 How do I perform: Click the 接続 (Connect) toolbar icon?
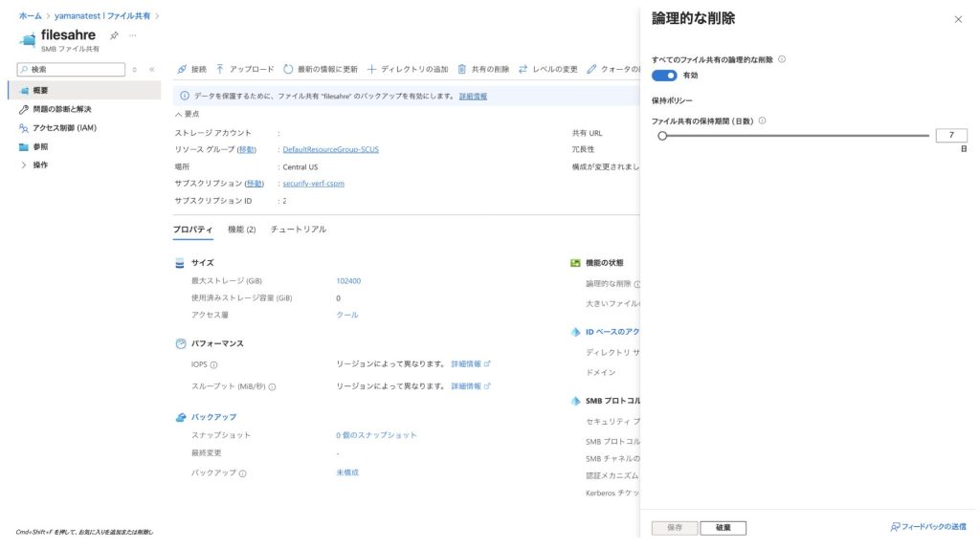click(x=182, y=70)
